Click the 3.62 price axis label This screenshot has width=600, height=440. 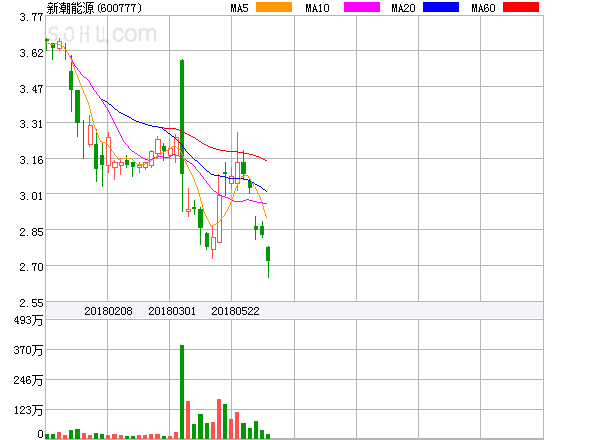click(x=31, y=53)
